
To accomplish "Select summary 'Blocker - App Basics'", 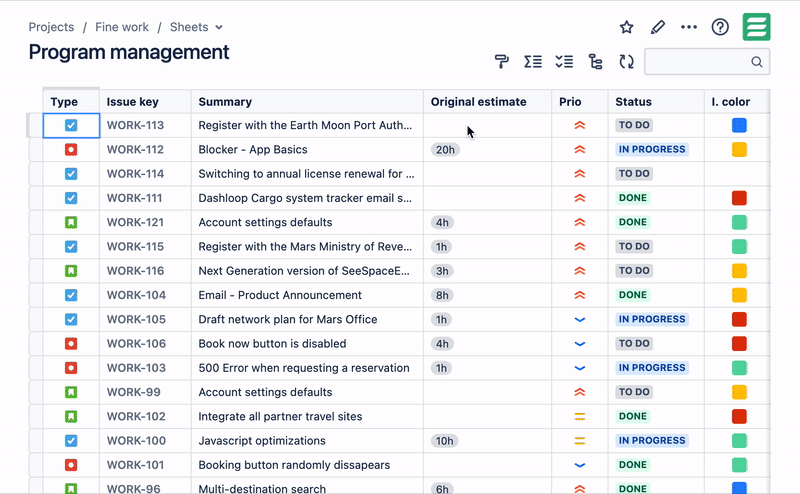I will [253, 150].
